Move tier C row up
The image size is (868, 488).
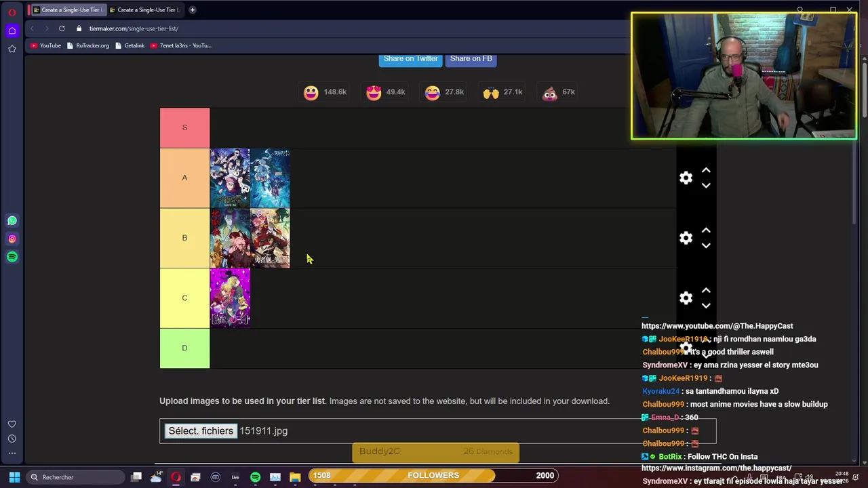coord(706,290)
